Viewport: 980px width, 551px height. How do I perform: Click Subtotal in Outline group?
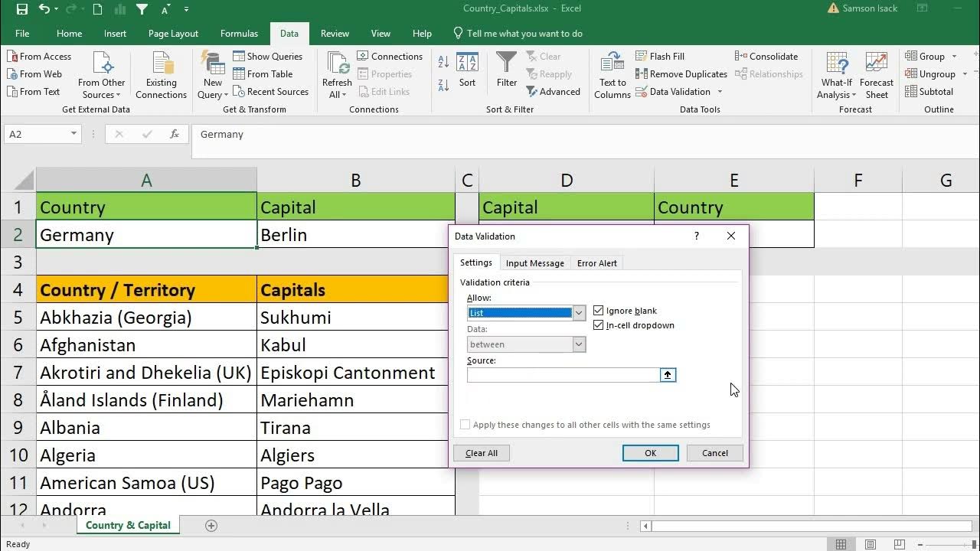(x=929, y=92)
